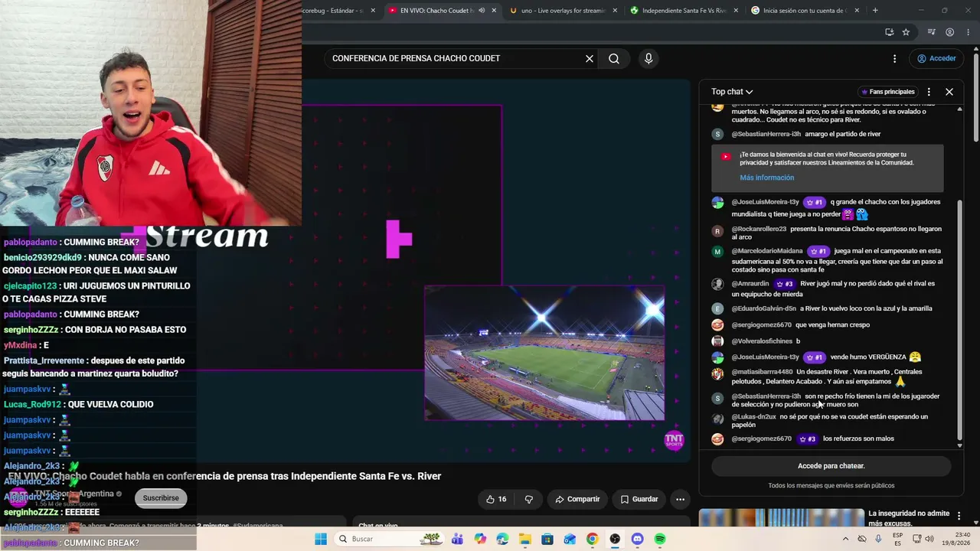Screen dimensions: 980x551
Task: Close the 'uno - Live overlays' tab
Action: [x=615, y=11]
